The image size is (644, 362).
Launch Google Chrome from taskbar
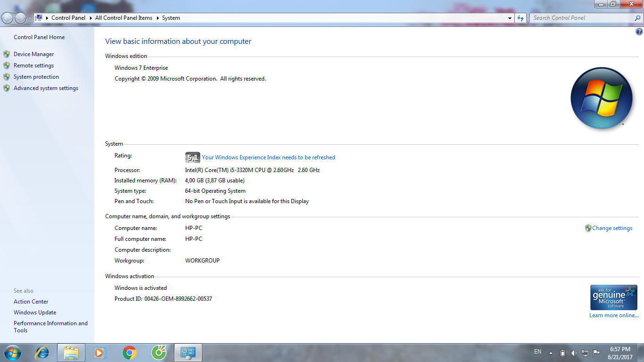130,353
